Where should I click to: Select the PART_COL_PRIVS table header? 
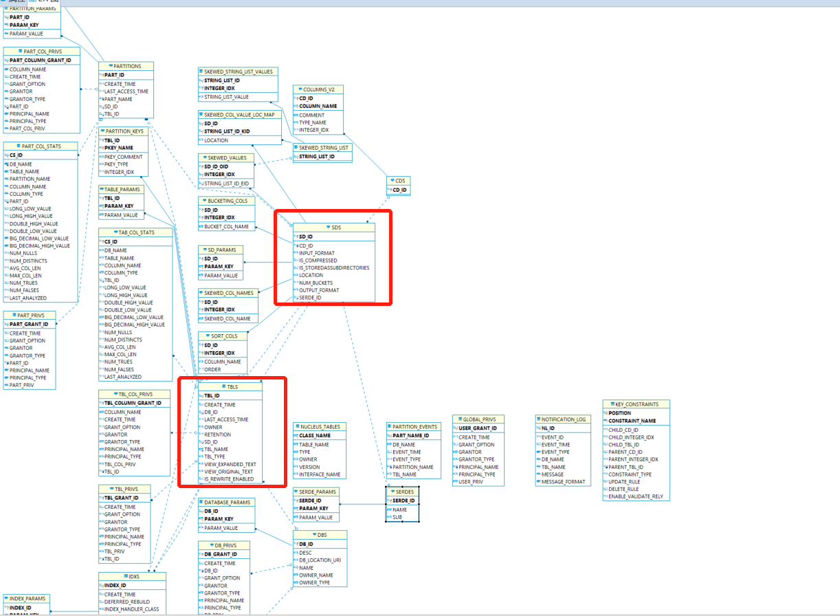coord(41,52)
